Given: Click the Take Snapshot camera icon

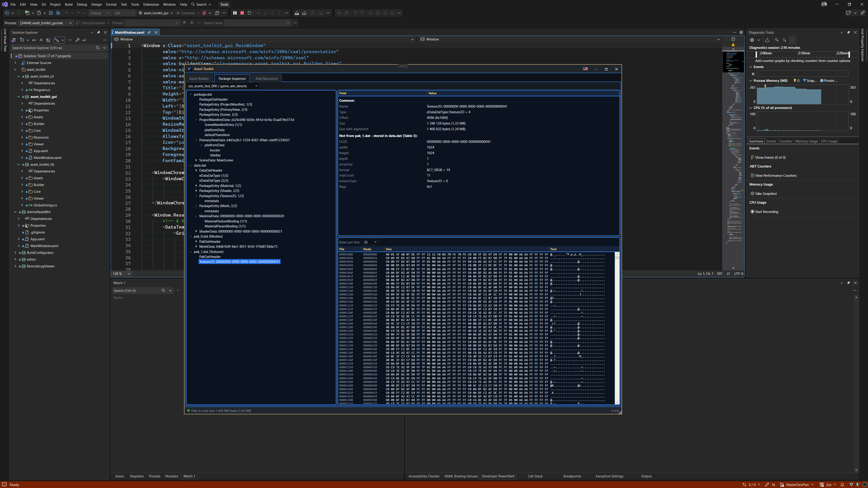Looking at the screenshot, I should (x=752, y=194).
